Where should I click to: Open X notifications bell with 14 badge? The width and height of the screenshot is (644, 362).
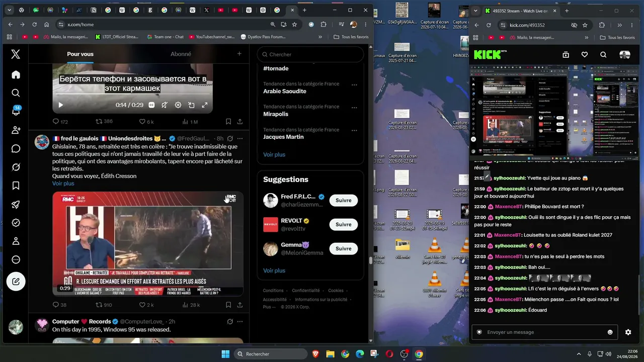point(16,111)
